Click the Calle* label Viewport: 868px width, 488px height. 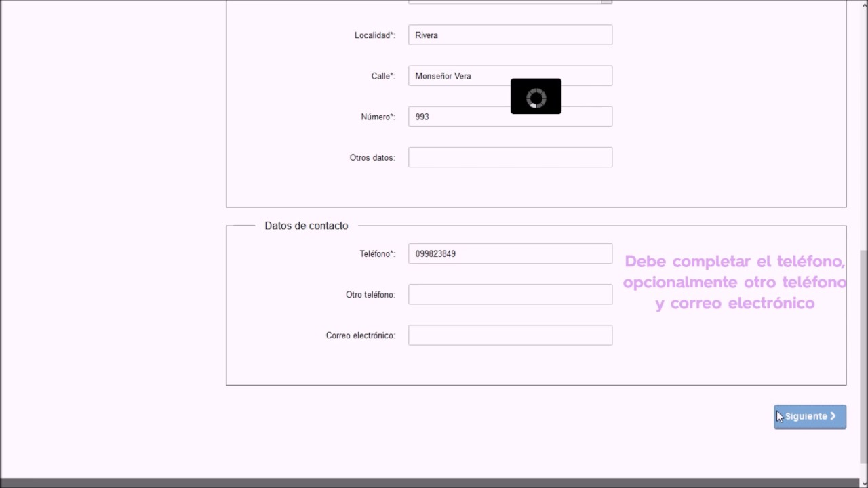click(383, 76)
